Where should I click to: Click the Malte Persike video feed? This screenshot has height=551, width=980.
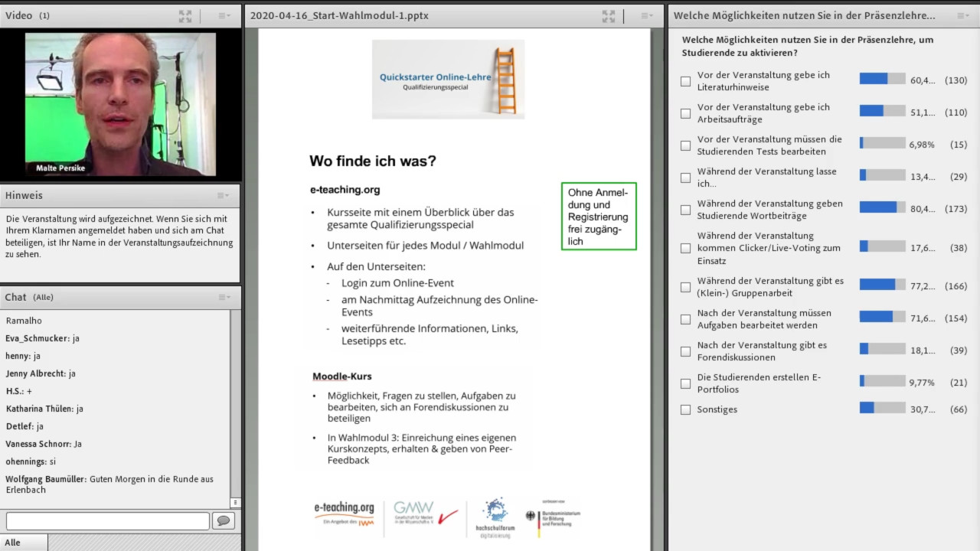coord(120,104)
